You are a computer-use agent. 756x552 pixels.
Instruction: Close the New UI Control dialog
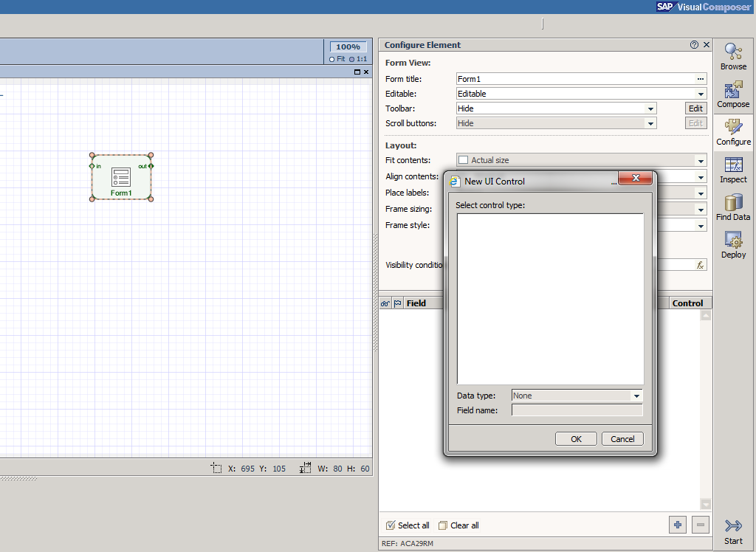click(636, 178)
